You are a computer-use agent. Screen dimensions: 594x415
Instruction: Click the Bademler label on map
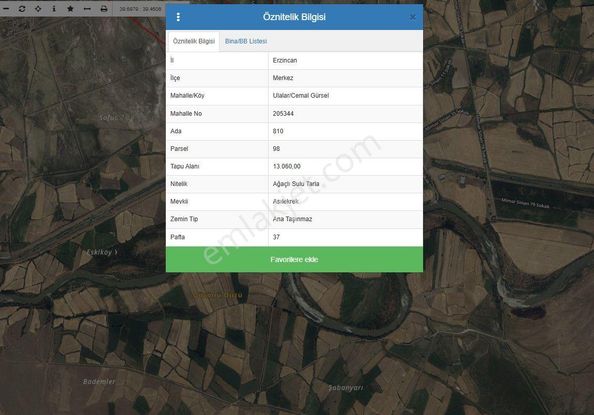coord(99,382)
